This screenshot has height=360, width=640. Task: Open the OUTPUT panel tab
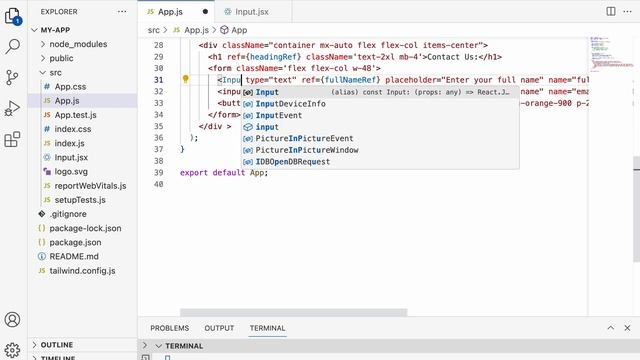click(x=219, y=328)
